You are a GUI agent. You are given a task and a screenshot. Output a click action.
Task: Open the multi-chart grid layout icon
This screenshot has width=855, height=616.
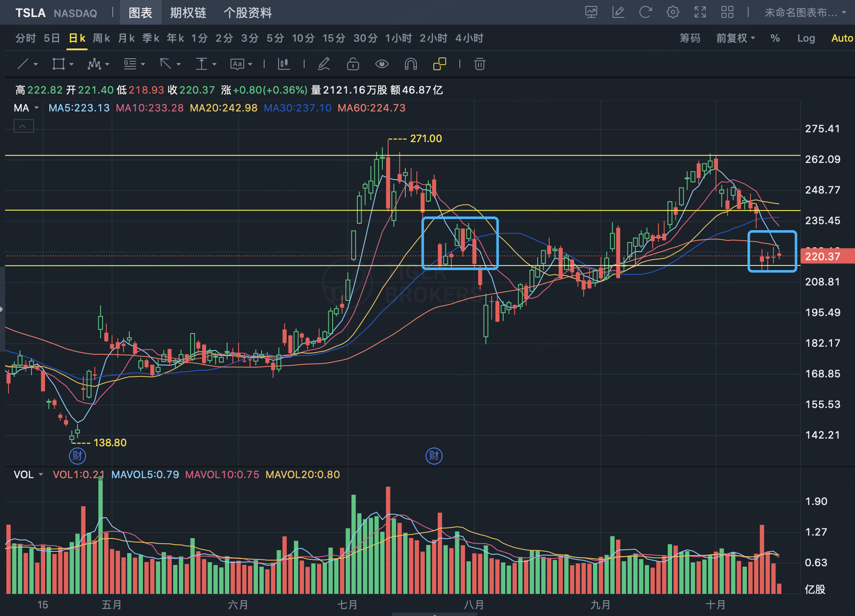click(727, 12)
